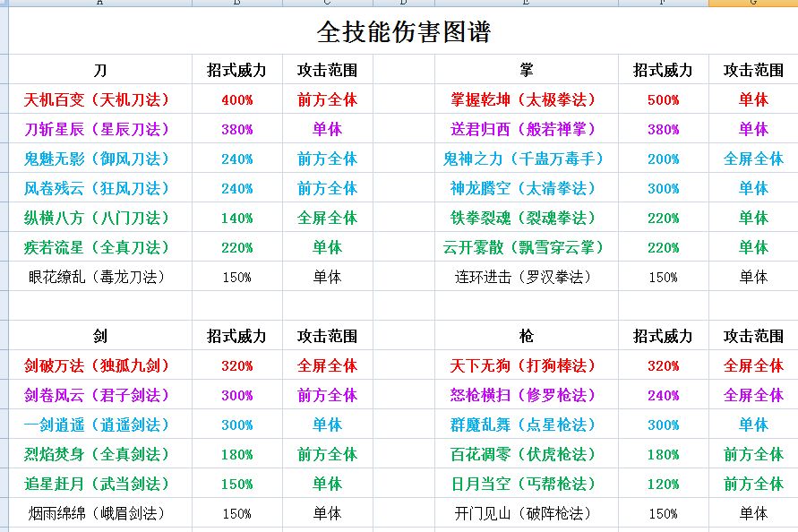Select cell 一剑逍遥（逍遥剑法）
798x532 pixels.
(x=100, y=424)
